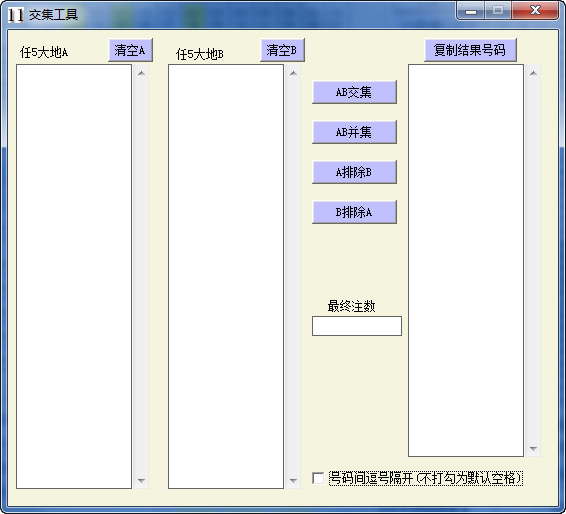Image resolution: width=566 pixels, height=514 pixels.
Task: Click down arrow of result scrollbar
Action: [533, 449]
